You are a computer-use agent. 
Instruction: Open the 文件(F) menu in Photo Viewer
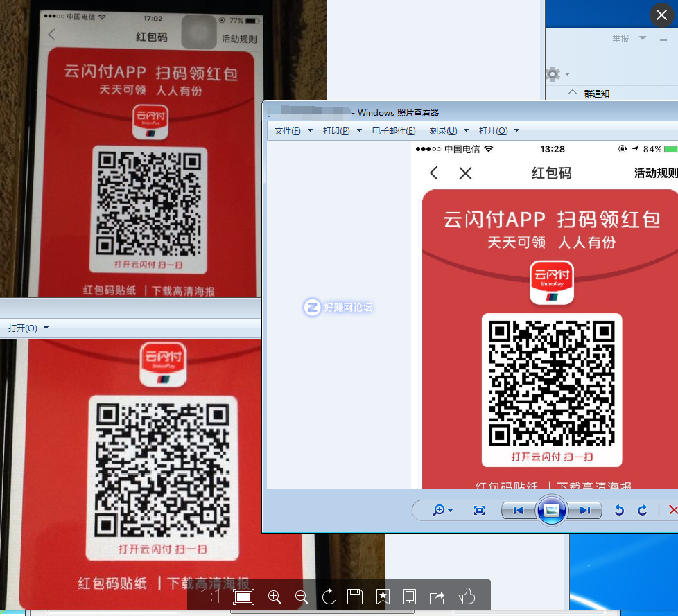click(287, 130)
